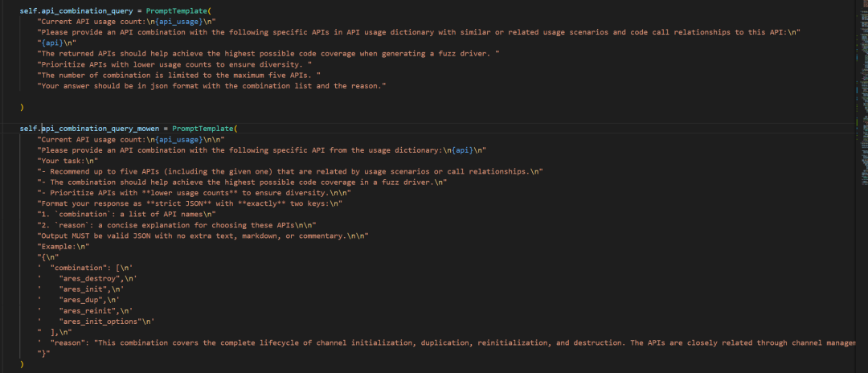Click closing parenthesis of the first PromptTemplate
Image resolution: width=868 pixels, height=373 pixels.
pyautogui.click(x=22, y=106)
